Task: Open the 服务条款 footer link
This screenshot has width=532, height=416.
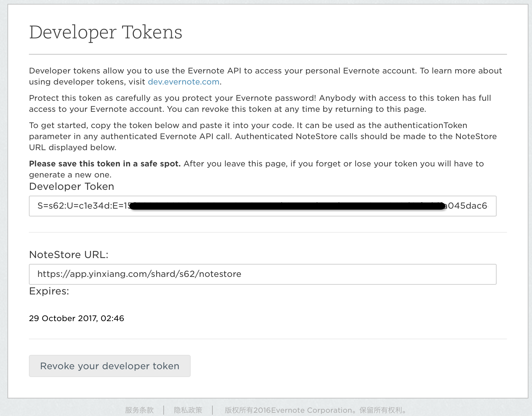Action: (x=139, y=410)
